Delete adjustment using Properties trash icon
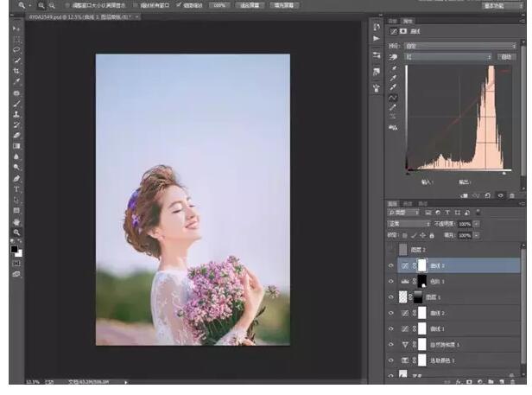This screenshot has height=395, width=532. 512,194
